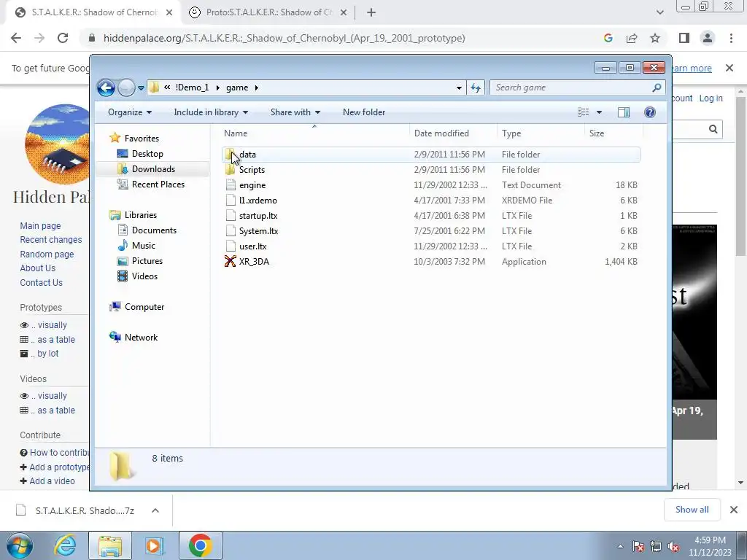Image resolution: width=747 pixels, height=560 pixels.
Task: Open the Windows Start button
Action: pyautogui.click(x=19, y=545)
